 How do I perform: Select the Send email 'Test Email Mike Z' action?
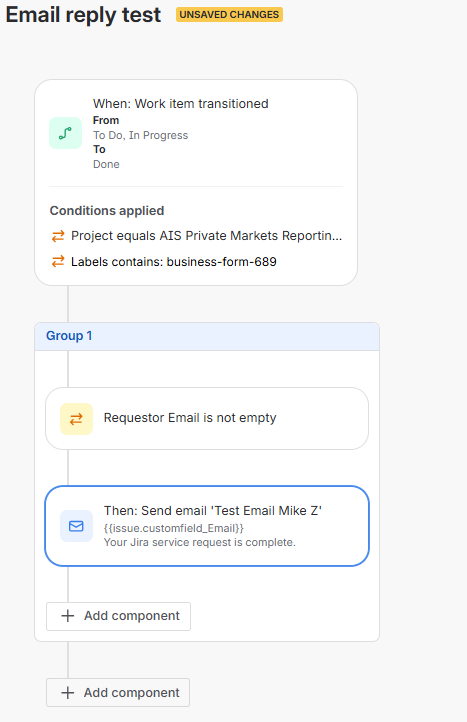[207, 526]
